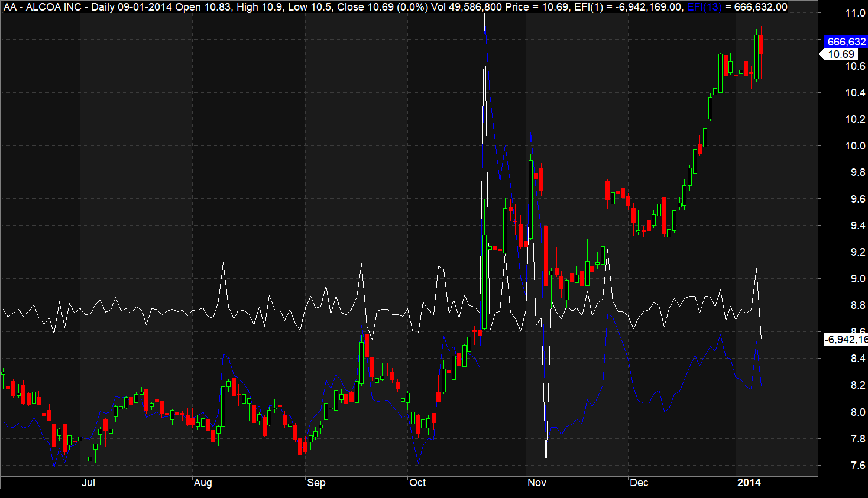This screenshot has height=498, width=868.
Task: Click the 8.4 price axis label
Action: [857, 359]
